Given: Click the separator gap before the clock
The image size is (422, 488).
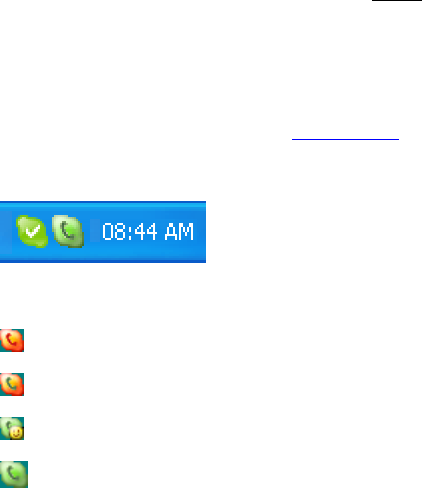Looking at the screenshot, I should pyautogui.click(x=95, y=230).
